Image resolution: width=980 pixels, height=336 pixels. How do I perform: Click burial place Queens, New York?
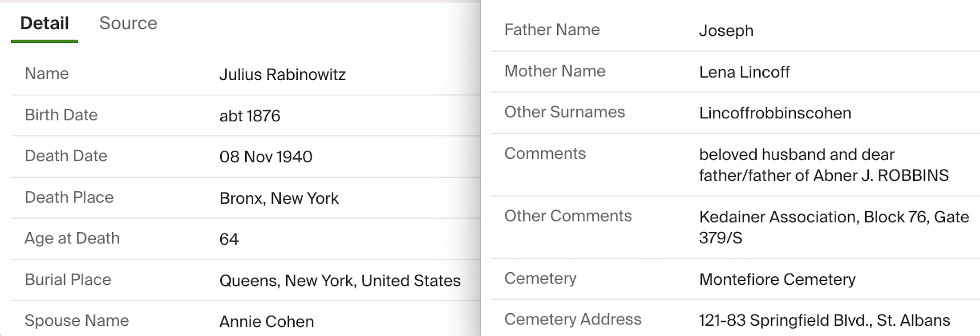pos(340,281)
